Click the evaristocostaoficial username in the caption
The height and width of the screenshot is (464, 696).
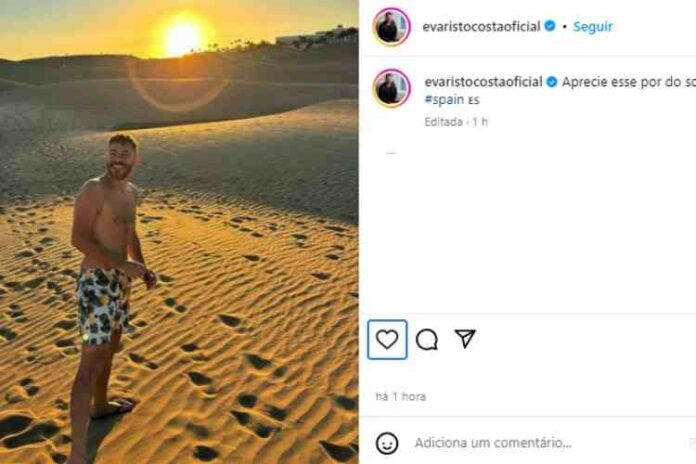[x=483, y=81]
